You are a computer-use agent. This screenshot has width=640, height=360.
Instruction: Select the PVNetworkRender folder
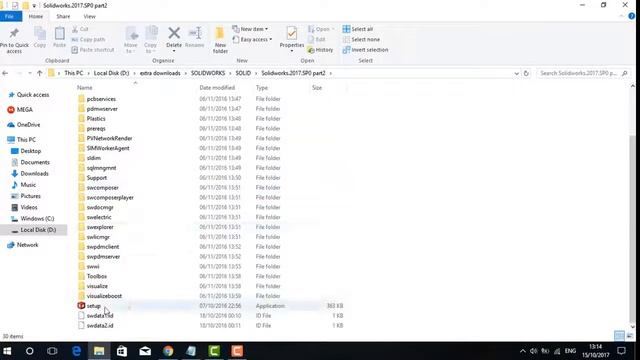coord(109,138)
